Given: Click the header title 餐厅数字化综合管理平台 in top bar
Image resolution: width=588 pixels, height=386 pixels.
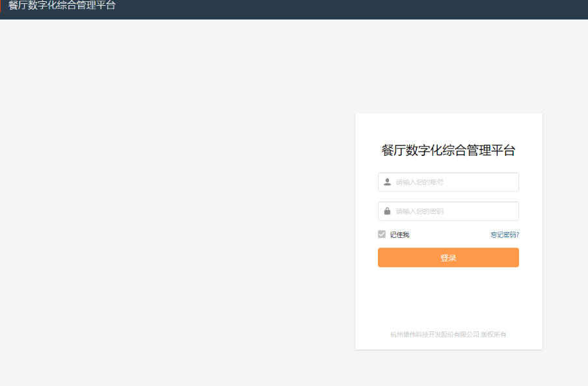Looking at the screenshot, I should coord(62,6).
